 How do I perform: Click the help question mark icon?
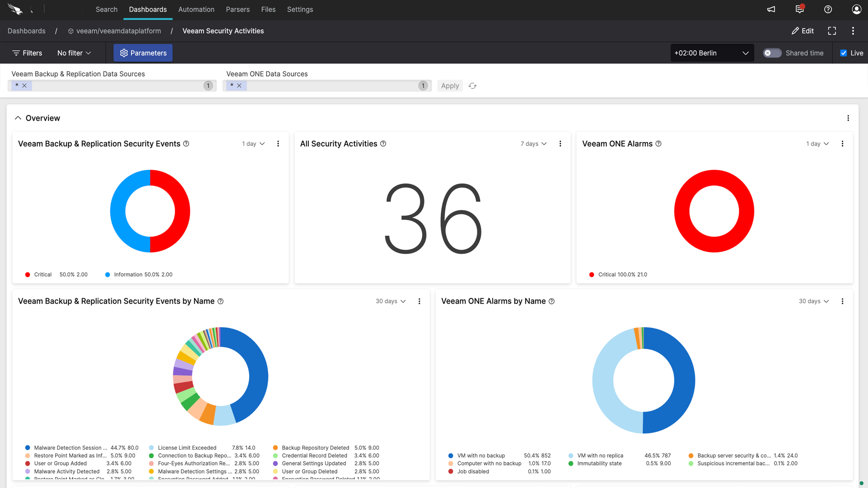pos(828,9)
